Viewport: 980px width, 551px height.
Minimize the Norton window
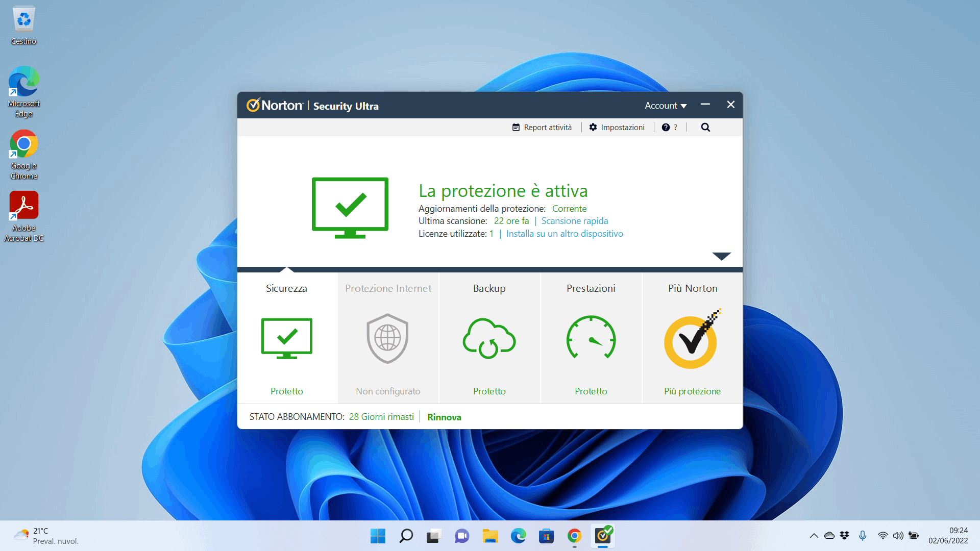click(x=705, y=105)
